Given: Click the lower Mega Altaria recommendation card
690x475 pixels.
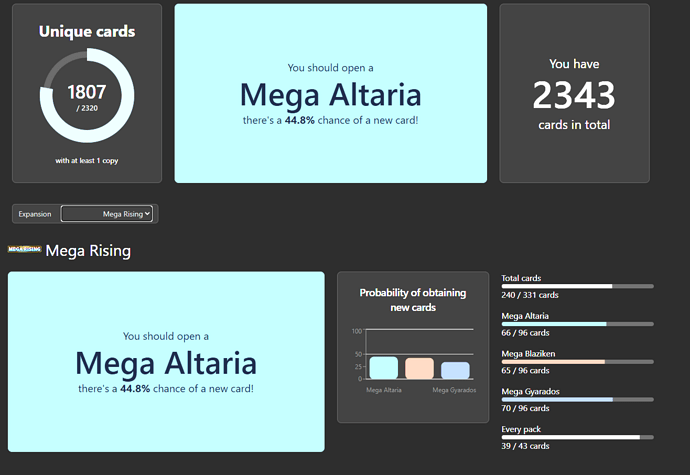Looking at the screenshot, I should pyautogui.click(x=166, y=361).
